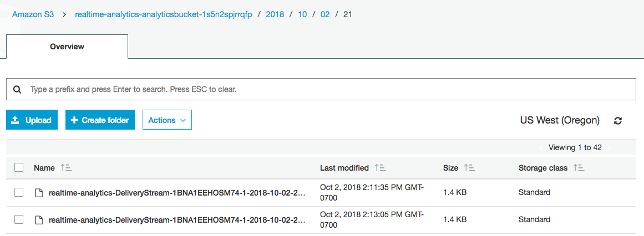Check the box for the 2:11:35 PM file

pyautogui.click(x=19, y=192)
